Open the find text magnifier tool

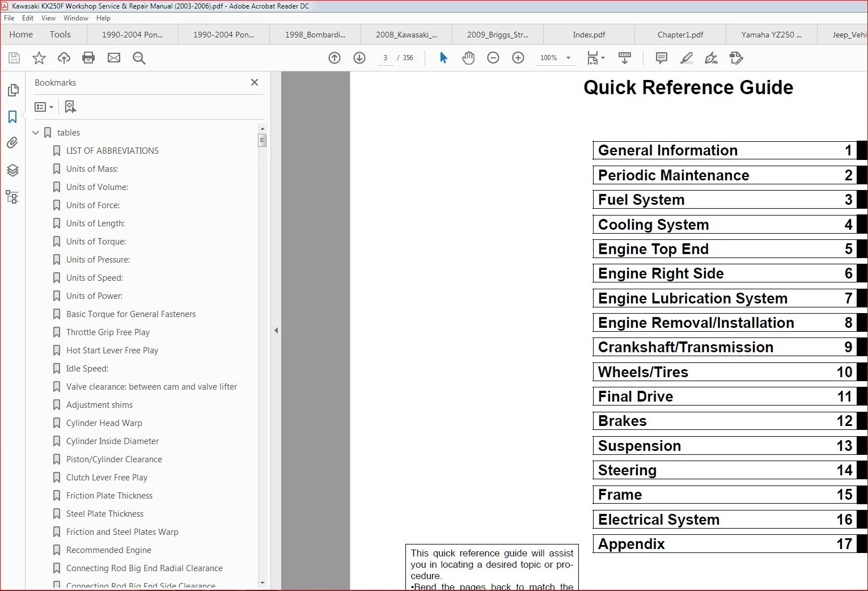139,58
